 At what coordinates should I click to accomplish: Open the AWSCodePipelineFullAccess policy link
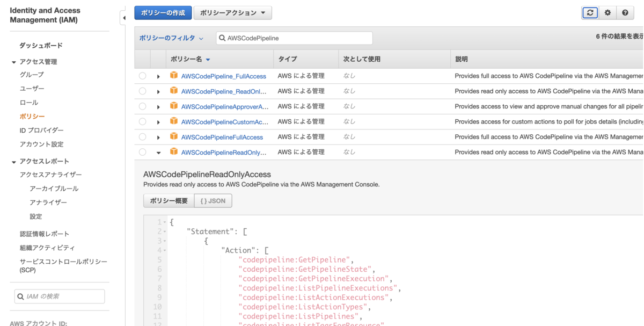(x=222, y=137)
